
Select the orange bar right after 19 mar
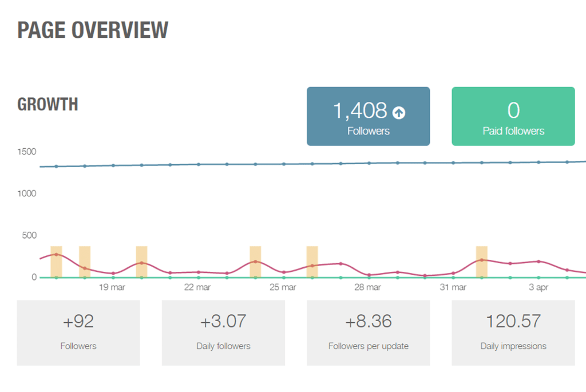[141, 262]
